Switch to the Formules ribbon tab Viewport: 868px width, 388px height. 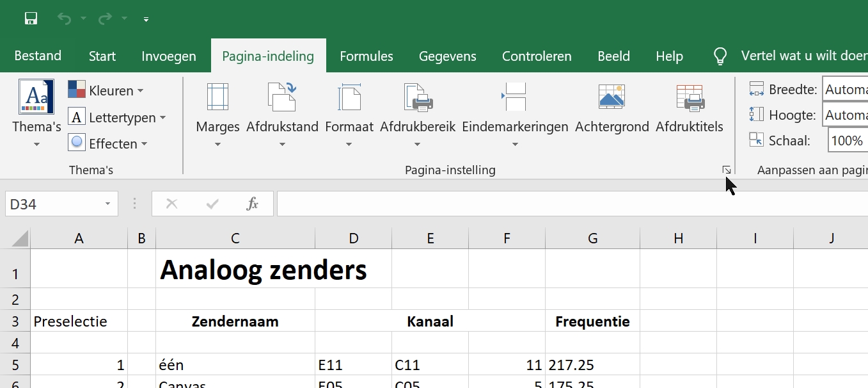pyautogui.click(x=366, y=56)
